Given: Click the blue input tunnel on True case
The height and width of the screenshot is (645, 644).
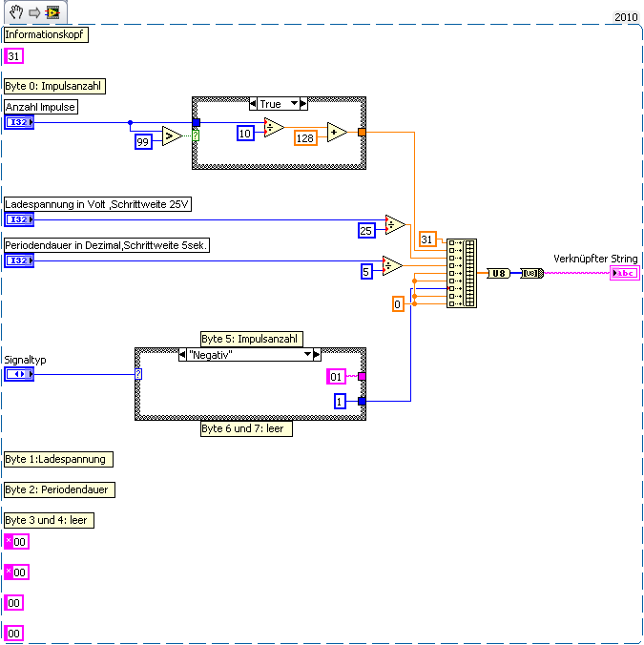Looking at the screenshot, I should coord(197,122).
